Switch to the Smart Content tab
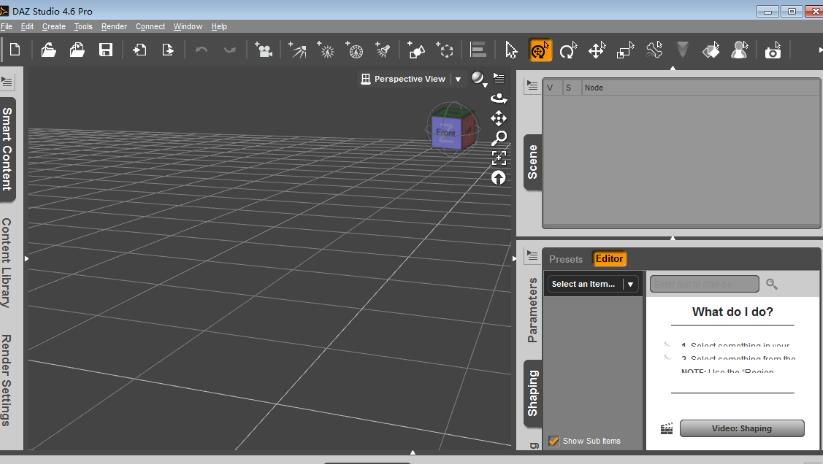This screenshot has height=464, width=823. point(7,149)
